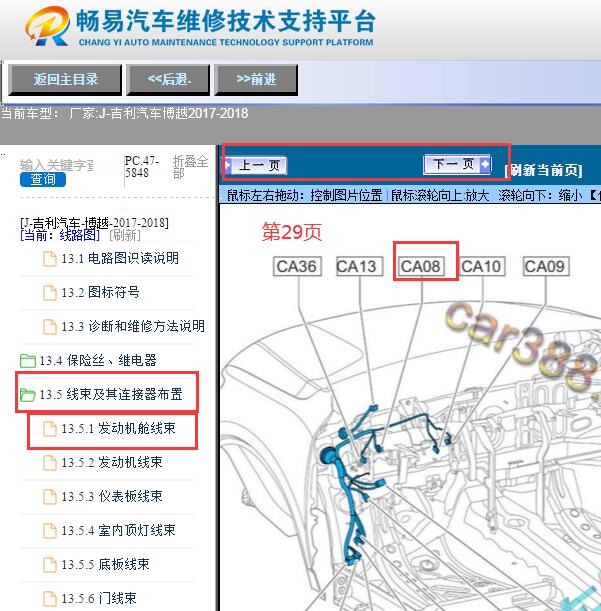Click the document icon beside 13.2
This screenshot has height=611, width=601.
49,293
